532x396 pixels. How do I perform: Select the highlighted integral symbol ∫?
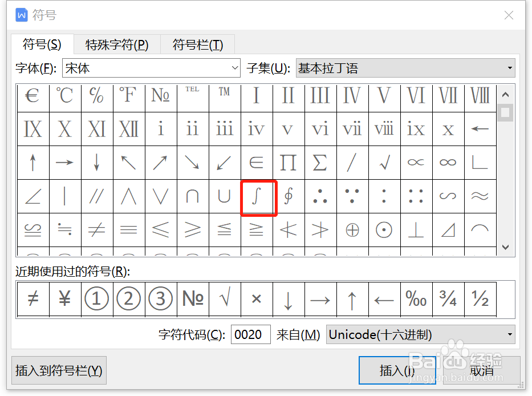(x=257, y=198)
